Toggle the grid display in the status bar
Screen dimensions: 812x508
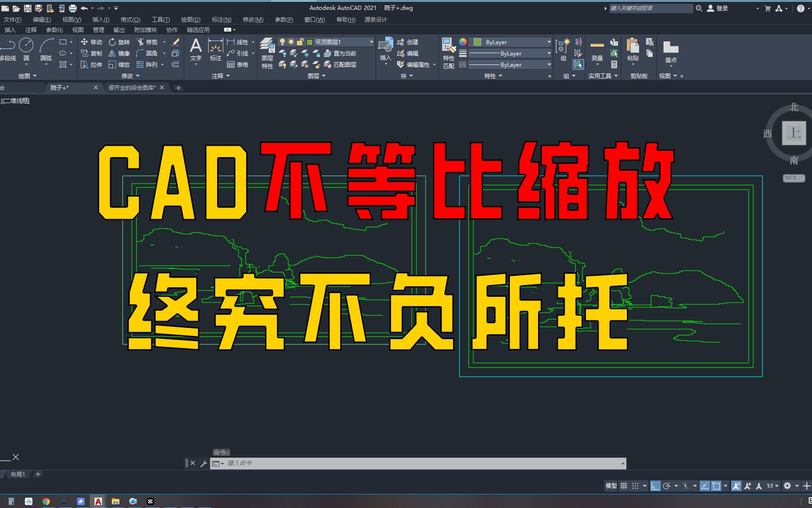coord(624,485)
